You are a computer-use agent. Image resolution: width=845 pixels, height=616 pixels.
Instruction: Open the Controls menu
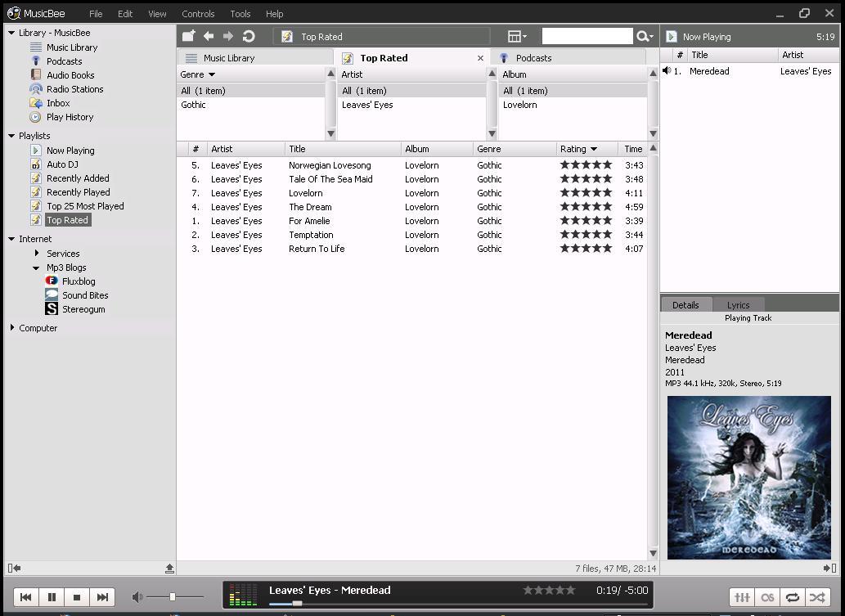(198, 14)
